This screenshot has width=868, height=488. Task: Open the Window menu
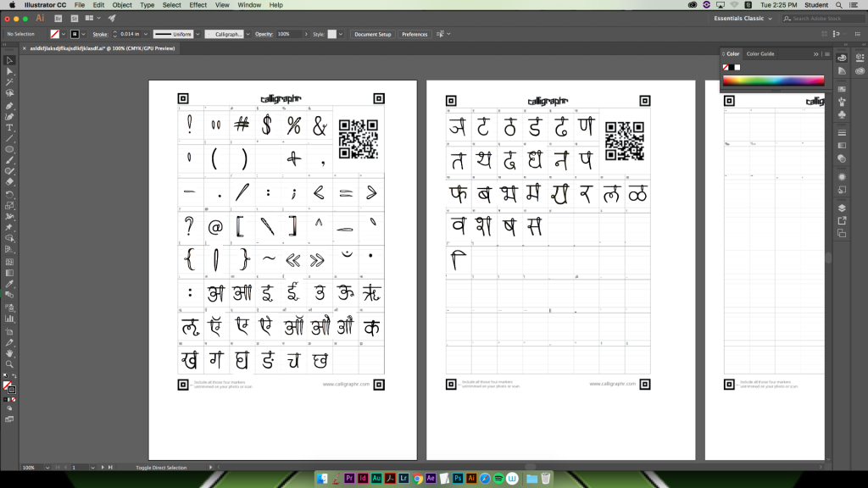tap(249, 5)
